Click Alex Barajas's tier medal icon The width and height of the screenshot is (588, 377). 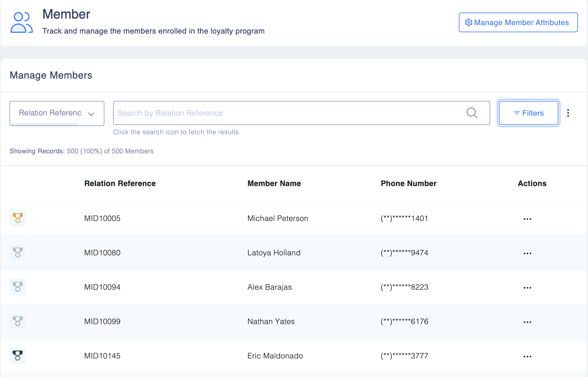coord(18,287)
